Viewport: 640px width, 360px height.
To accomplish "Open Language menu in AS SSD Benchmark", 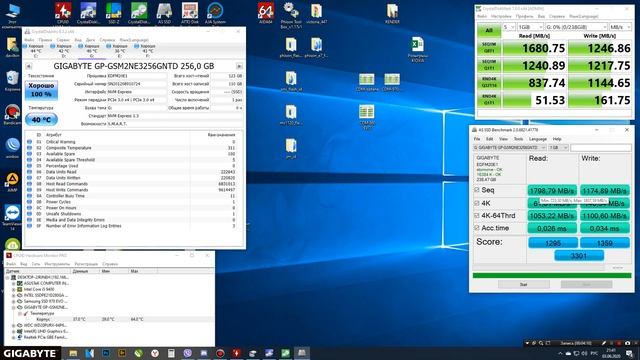I will tap(538, 139).
